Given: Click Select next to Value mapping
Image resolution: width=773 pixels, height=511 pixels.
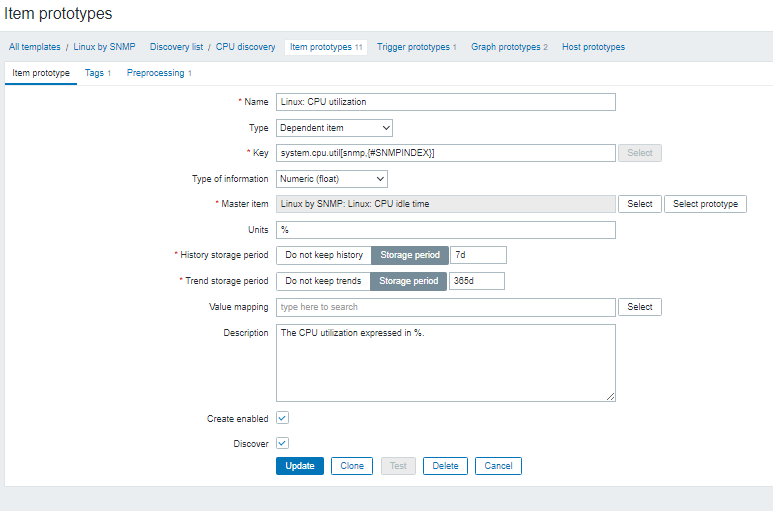Looking at the screenshot, I should tap(640, 307).
